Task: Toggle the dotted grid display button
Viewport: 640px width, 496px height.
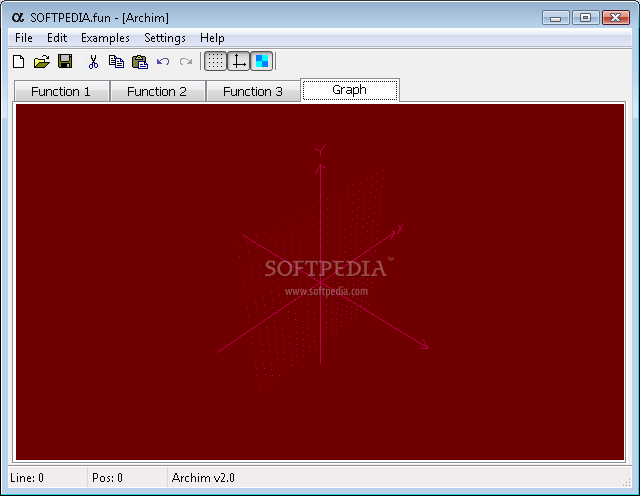Action: 215,61
